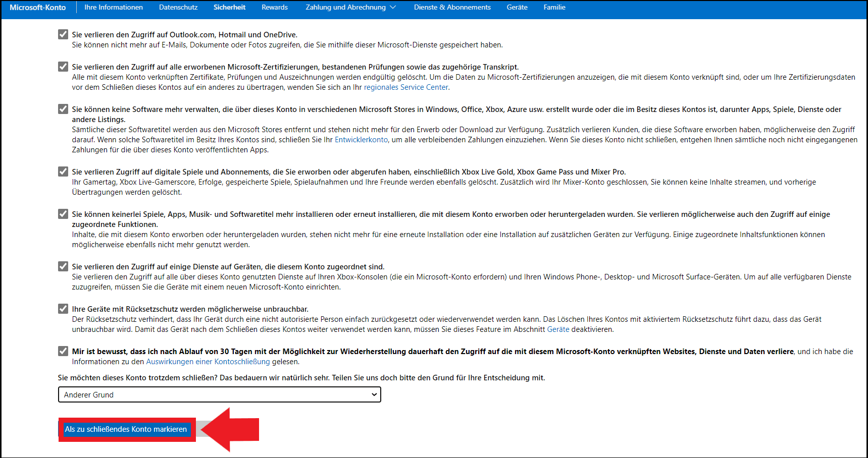Open the Datenschutz tab
868x458 pixels.
[x=178, y=7]
